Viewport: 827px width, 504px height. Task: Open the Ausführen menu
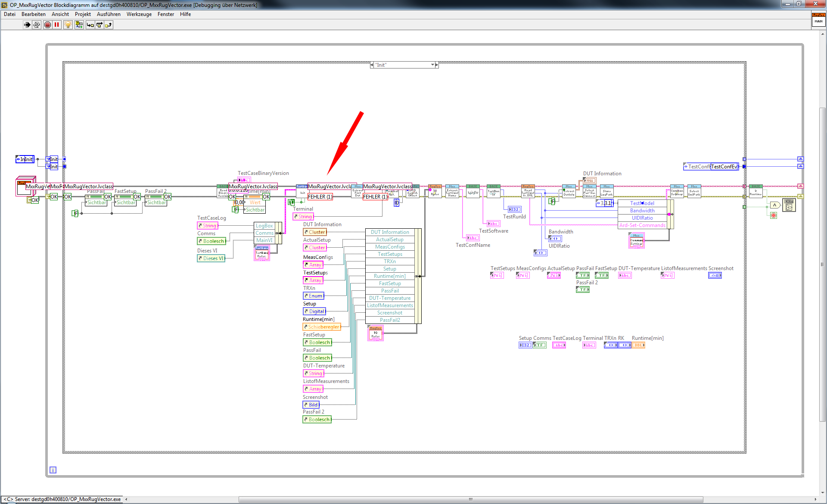109,14
